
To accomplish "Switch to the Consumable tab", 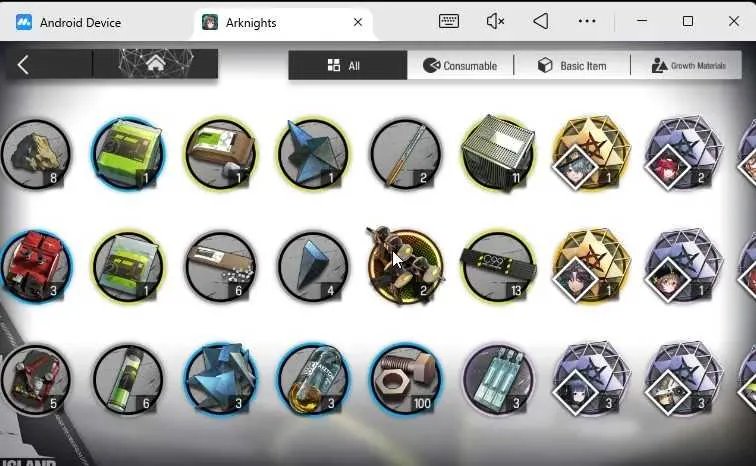I will pos(460,66).
